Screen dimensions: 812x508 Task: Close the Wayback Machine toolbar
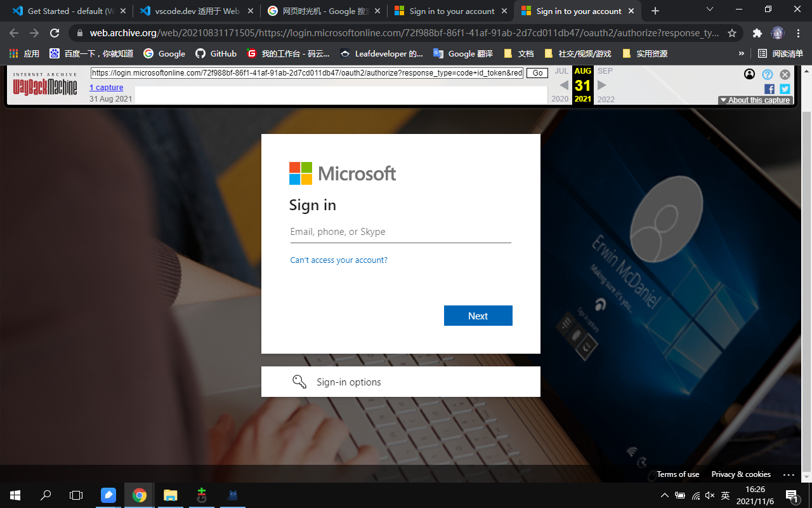click(785, 74)
